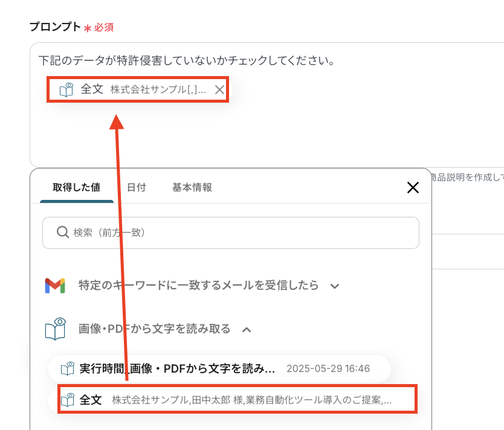Screen dimensions: 504x430
Task: Switch to the 基本情報 tab
Action: point(192,187)
